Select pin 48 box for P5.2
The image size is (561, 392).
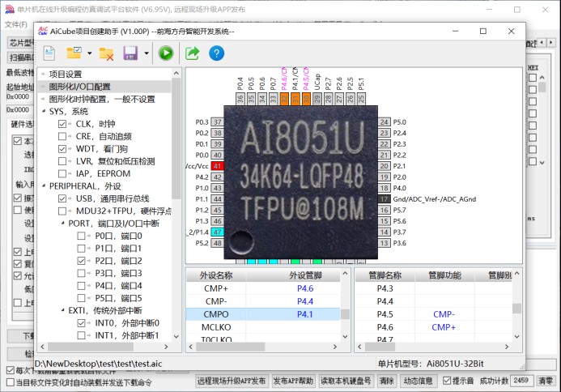pos(217,243)
